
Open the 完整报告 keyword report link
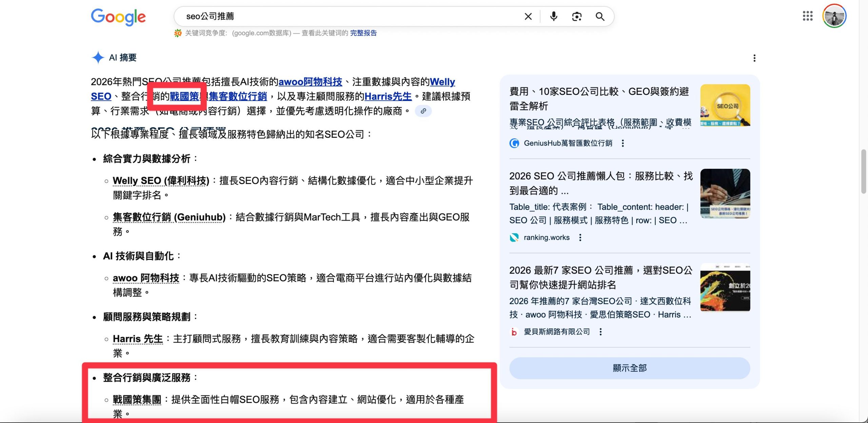pyautogui.click(x=363, y=33)
